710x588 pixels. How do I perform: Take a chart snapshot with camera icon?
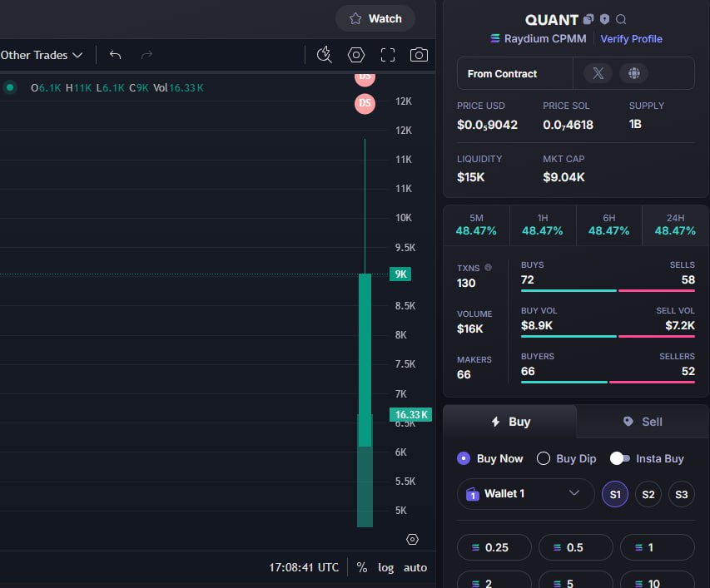click(419, 55)
